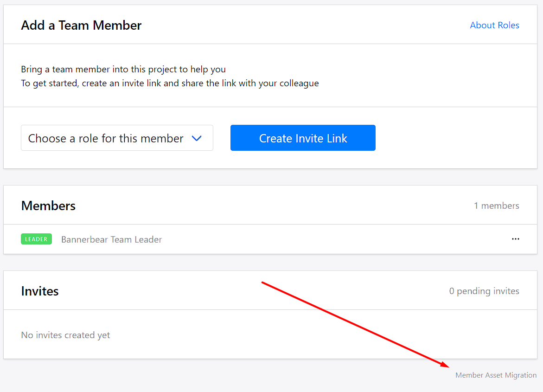Open three-dot options menu for team leader

point(515,239)
